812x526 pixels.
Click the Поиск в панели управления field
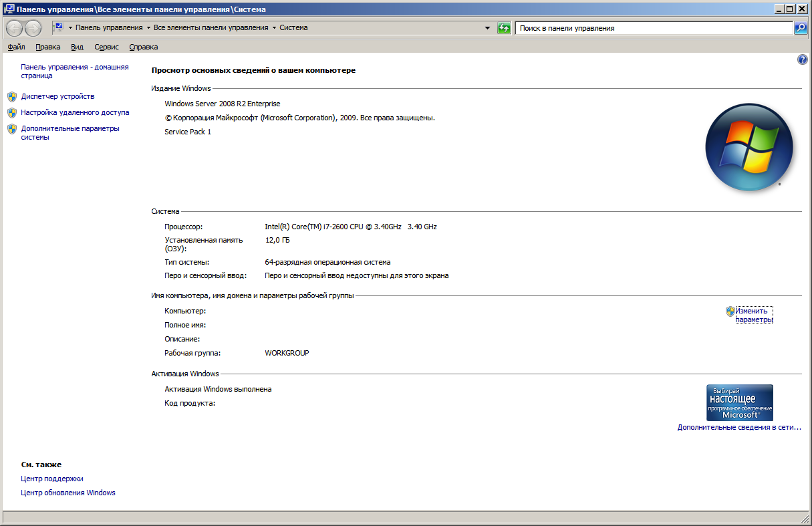[x=654, y=28]
